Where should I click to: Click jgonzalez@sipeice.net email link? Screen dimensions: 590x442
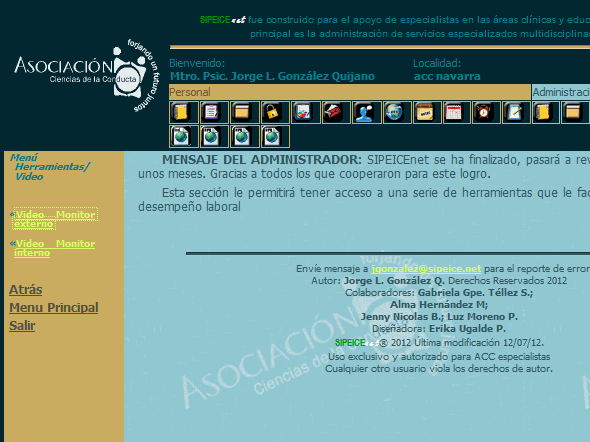point(426,269)
